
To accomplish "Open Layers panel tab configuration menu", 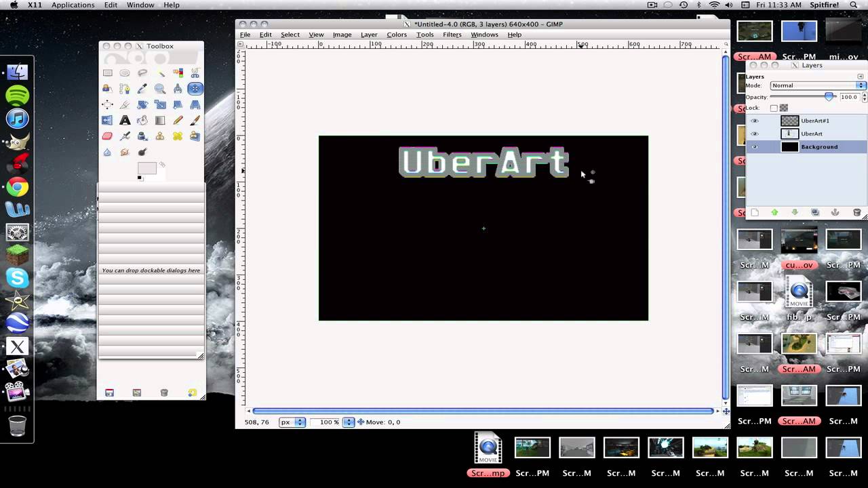I will pyautogui.click(x=861, y=77).
